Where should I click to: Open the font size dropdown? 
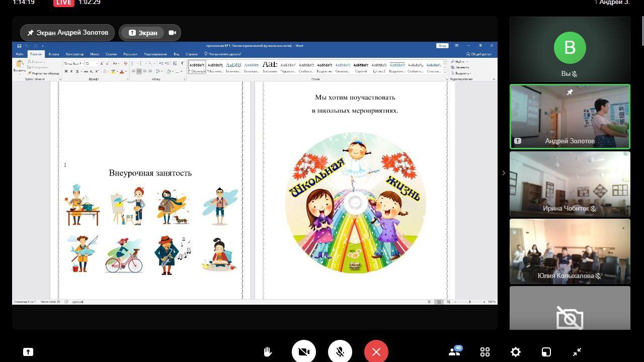click(x=96, y=64)
